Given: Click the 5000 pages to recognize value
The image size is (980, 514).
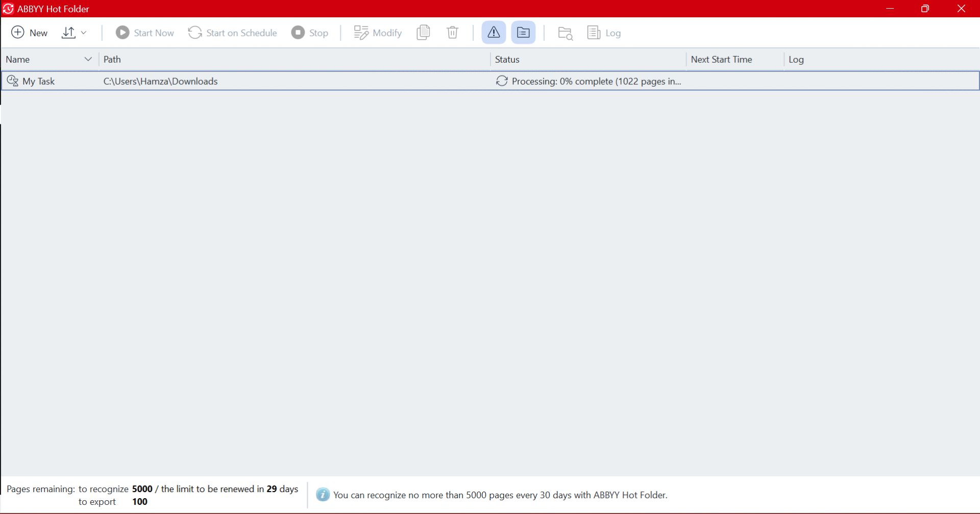Looking at the screenshot, I should coord(142,489).
